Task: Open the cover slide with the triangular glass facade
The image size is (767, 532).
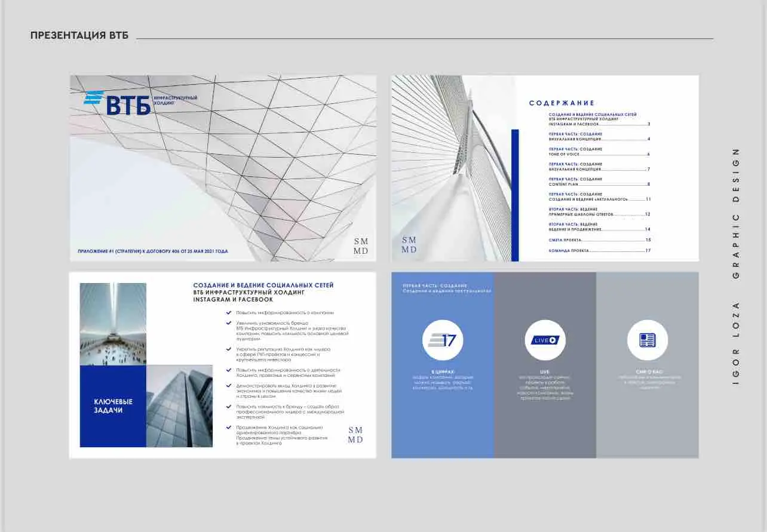Action: point(223,168)
